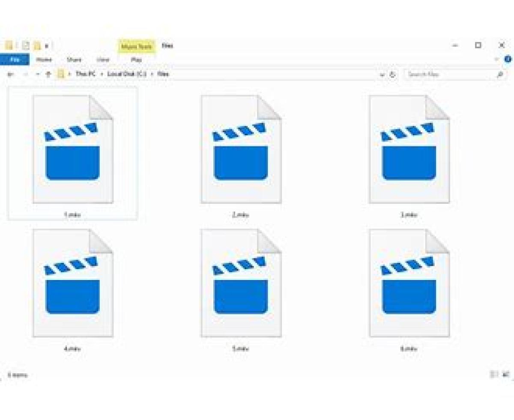Select the 1.mkv video file
The image size is (514, 420).
[73, 150]
